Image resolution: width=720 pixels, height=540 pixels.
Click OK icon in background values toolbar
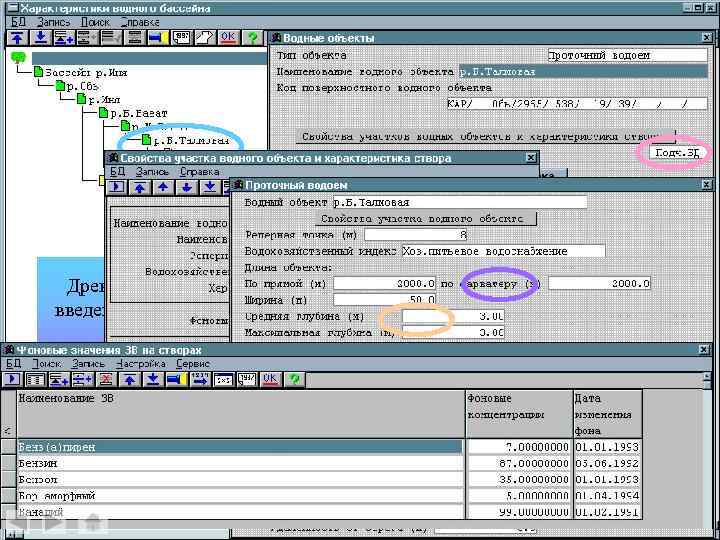pos(270,380)
